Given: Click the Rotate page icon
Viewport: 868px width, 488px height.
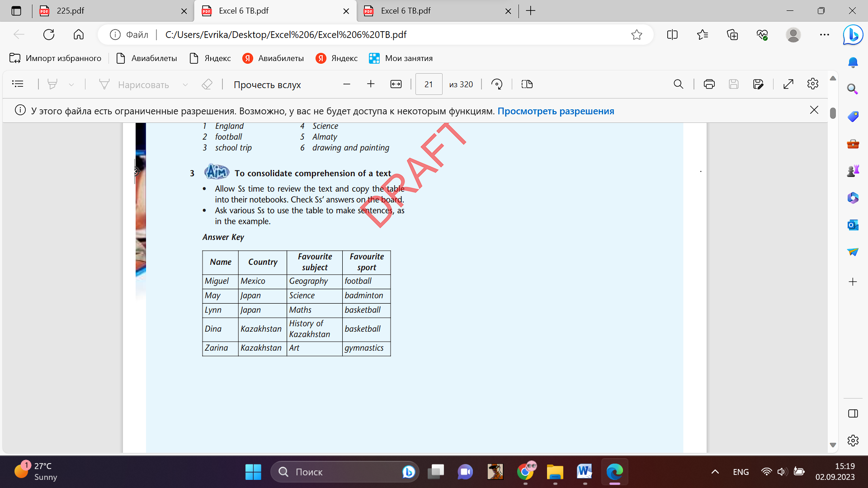Looking at the screenshot, I should (x=497, y=84).
